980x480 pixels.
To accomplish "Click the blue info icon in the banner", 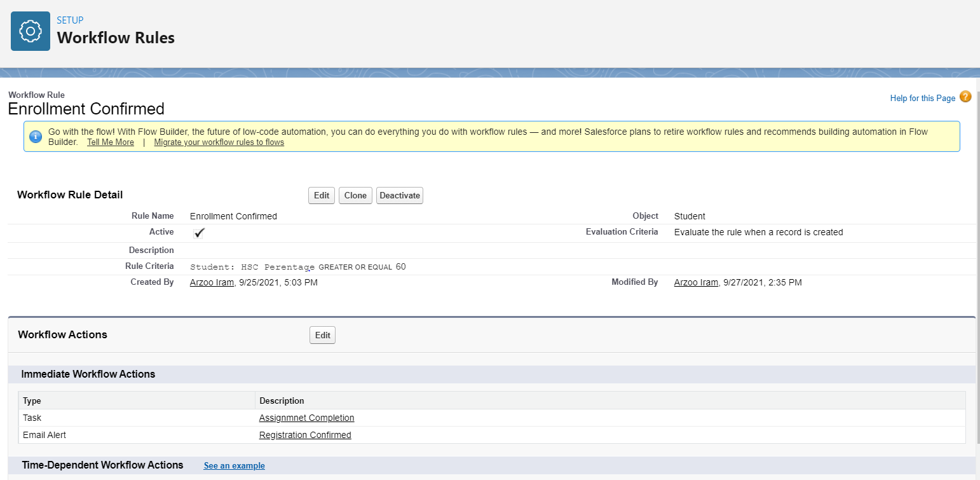I will coord(36,136).
